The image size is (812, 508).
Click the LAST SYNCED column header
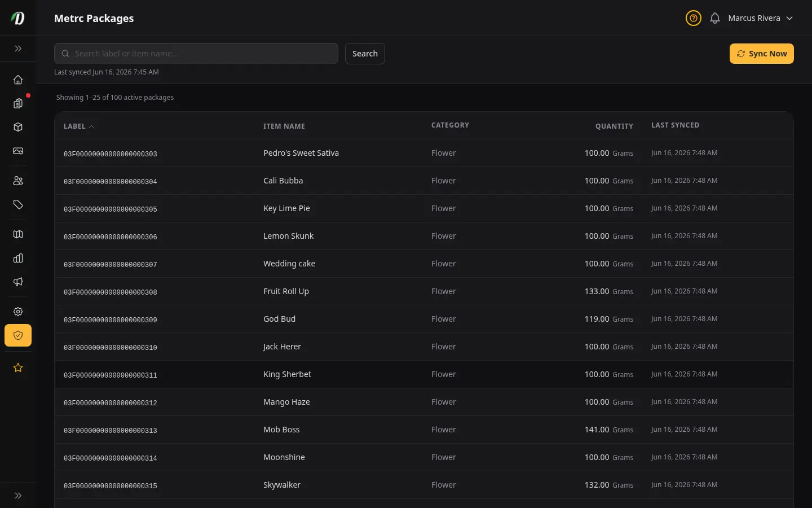675,125
